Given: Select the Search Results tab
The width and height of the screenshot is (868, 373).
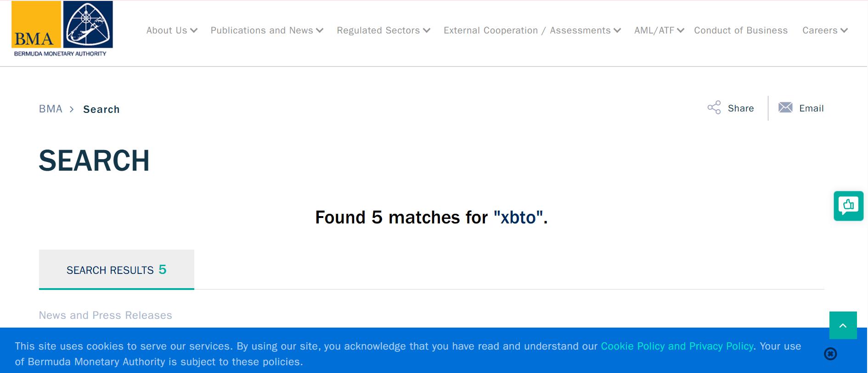Looking at the screenshot, I should click(x=117, y=270).
